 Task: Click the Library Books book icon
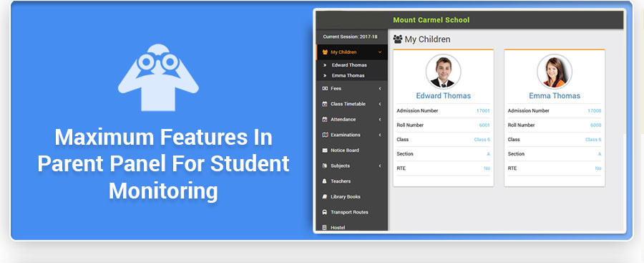(325, 197)
